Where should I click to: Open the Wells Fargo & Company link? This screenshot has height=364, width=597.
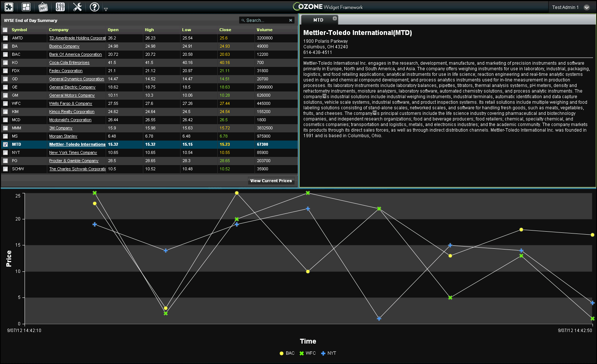(x=71, y=103)
